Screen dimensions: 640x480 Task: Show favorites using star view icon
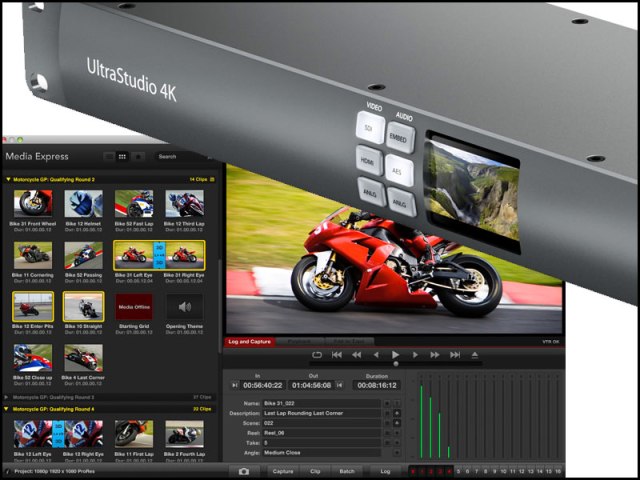point(138,156)
